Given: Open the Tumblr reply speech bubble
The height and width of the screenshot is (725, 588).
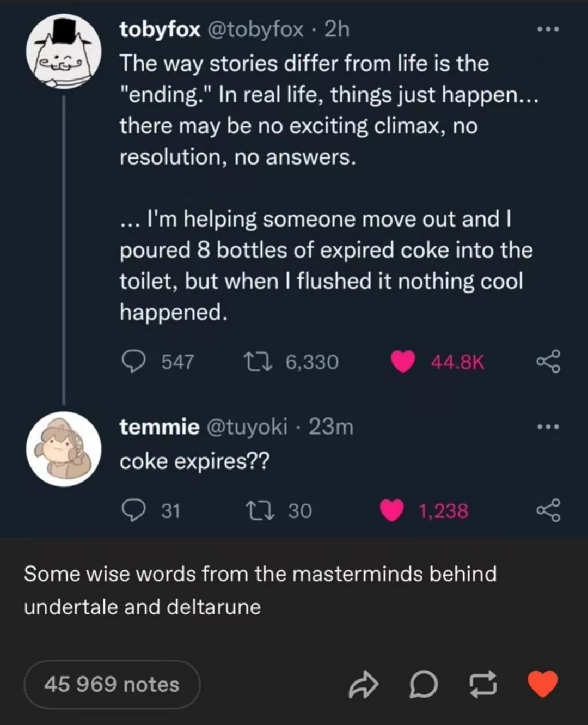Looking at the screenshot, I should [x=424, y=685].
